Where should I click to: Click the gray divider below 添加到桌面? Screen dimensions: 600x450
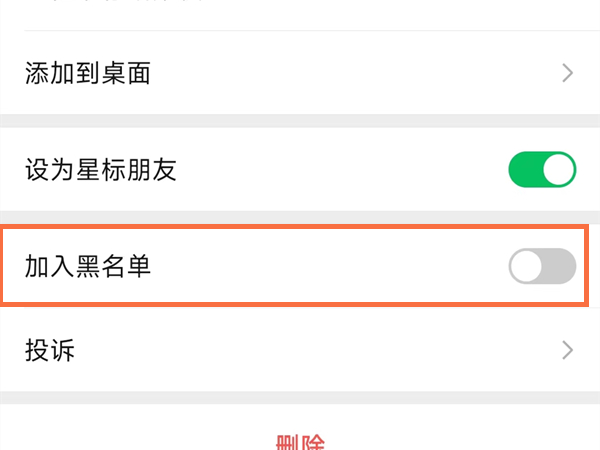click(300, 120)
